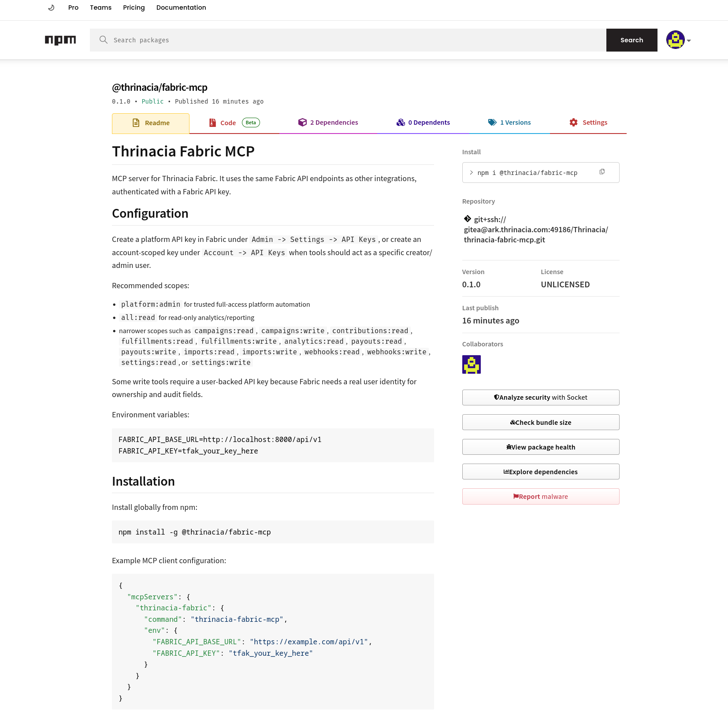This screenshot has width=728, height=717.
Task: Click the platform:admin scope code
Action: pyautogui.click(x=151, y=305)
